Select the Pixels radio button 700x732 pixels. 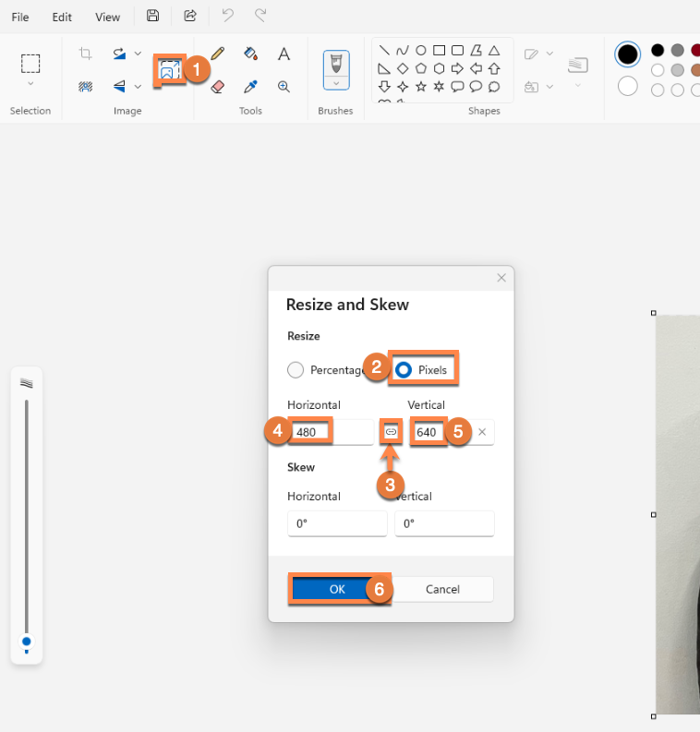point(404,370)
